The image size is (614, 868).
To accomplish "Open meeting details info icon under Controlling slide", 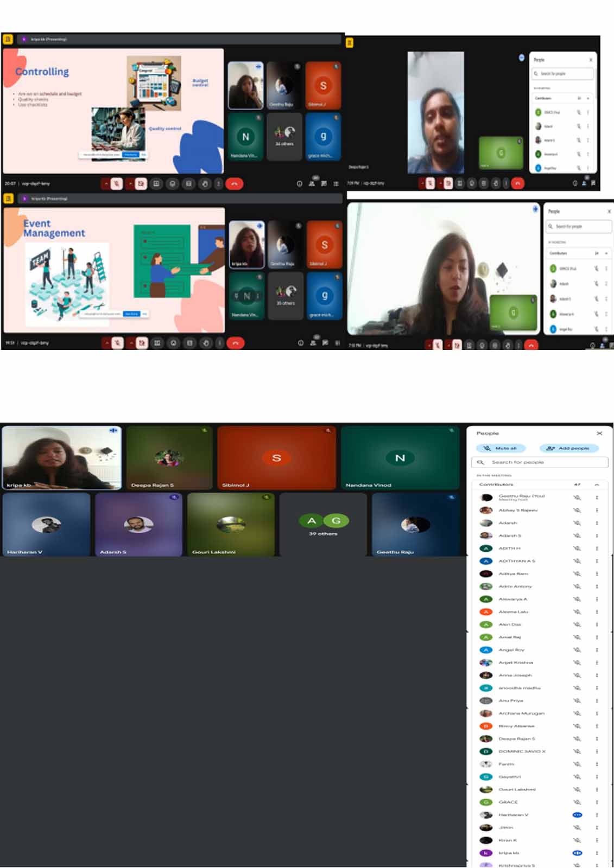I will 299,184.
